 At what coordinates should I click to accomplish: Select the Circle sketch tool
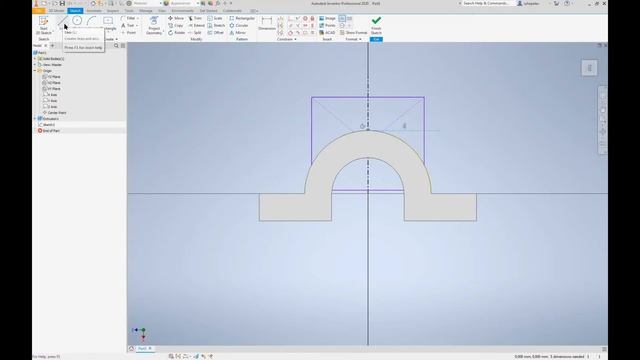click(x=77, y=21)
